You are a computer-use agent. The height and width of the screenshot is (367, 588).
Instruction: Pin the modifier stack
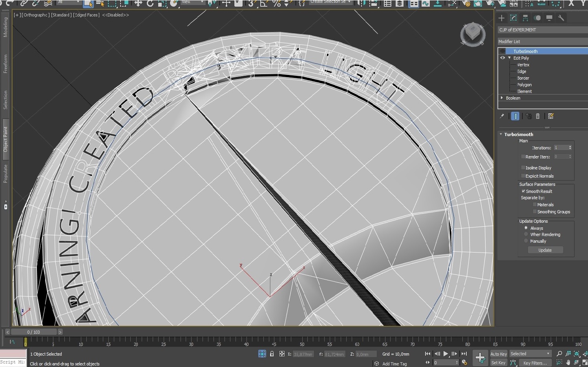coord(502,116)
